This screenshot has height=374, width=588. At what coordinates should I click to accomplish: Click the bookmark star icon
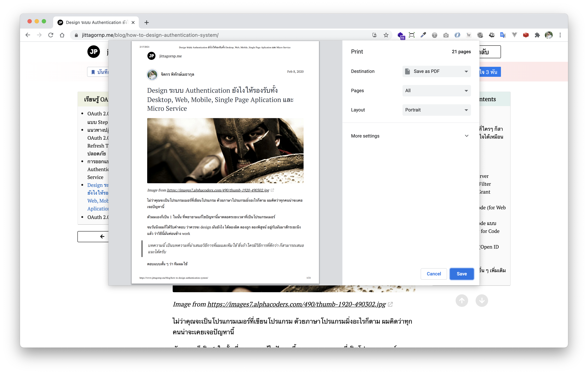(x=386, y=35)
